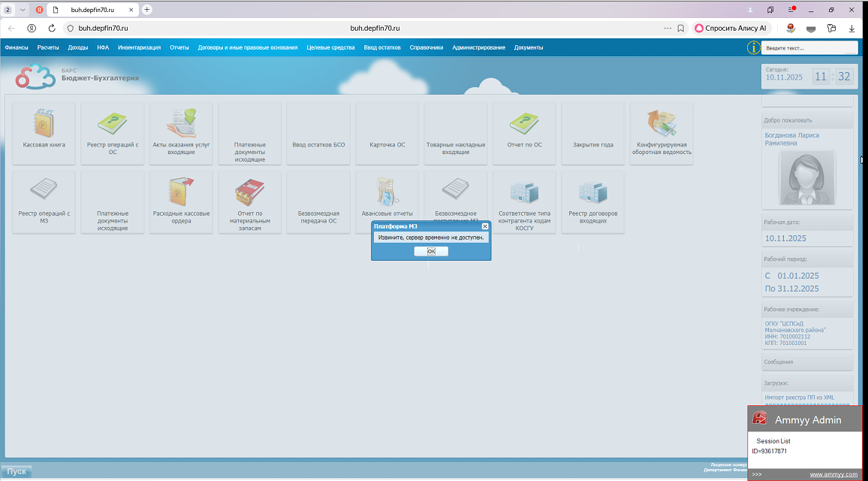Click period end date 31.12.2025
The height and width of the screenshot is (481, 868).
[x=797, y=288]
